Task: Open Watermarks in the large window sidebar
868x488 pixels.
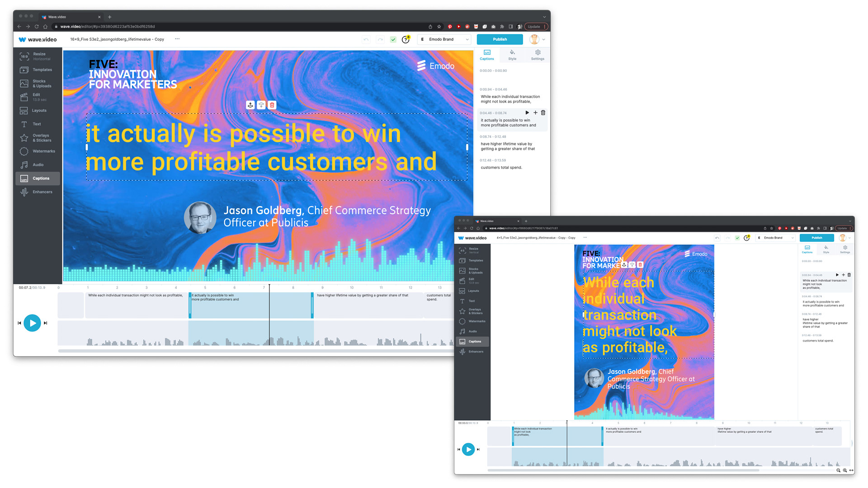Action: click(x=38, y=151)
